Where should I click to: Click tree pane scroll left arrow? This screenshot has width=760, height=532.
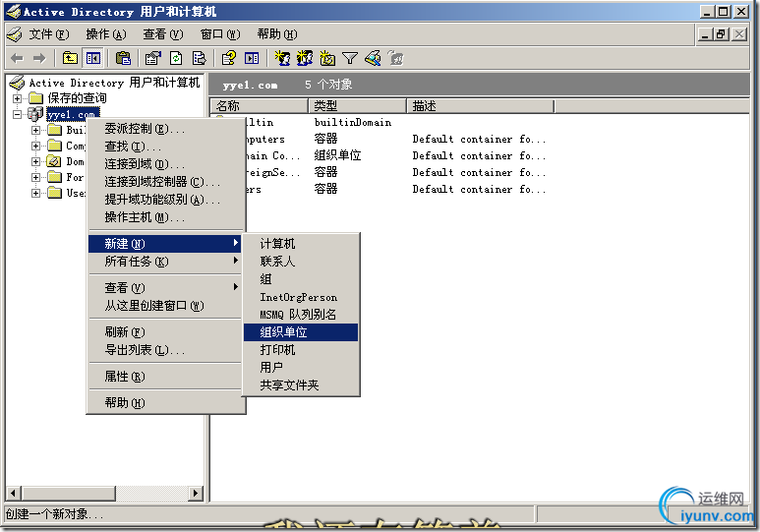[13, 494]
